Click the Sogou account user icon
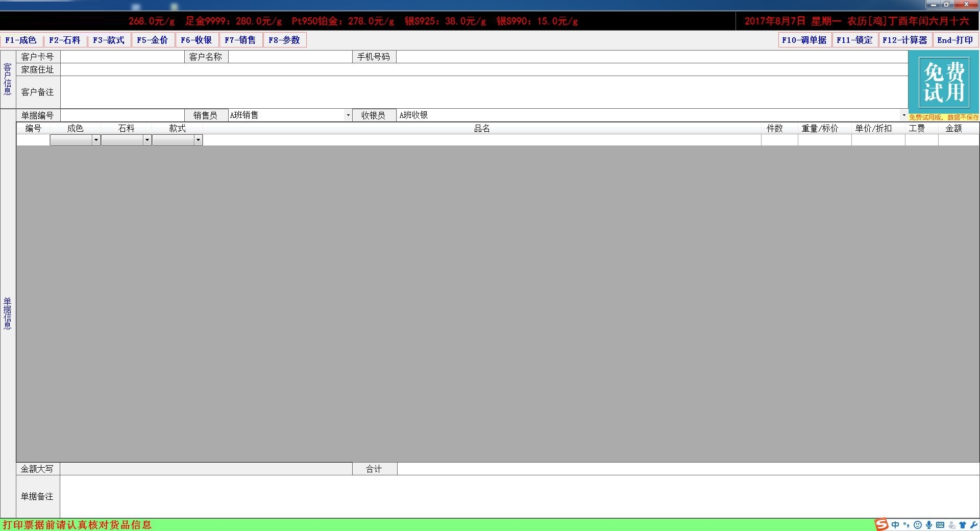 952,525
